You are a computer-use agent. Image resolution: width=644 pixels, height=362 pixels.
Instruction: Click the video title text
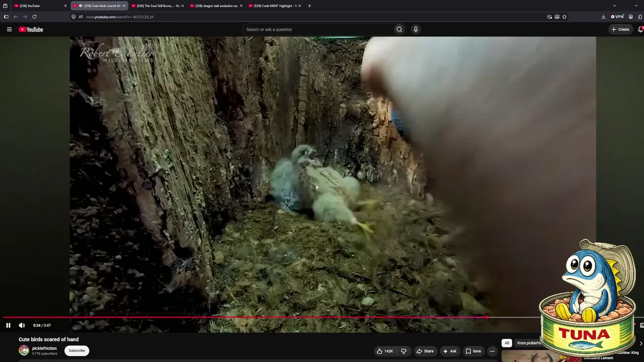[49, 339]
